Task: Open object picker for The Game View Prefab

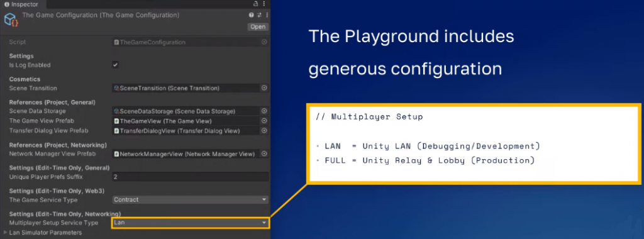Action: (x=264, y=121)
